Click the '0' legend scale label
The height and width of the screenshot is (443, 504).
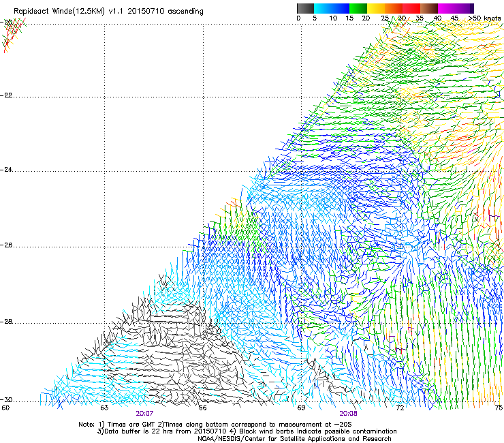point(298,18)
